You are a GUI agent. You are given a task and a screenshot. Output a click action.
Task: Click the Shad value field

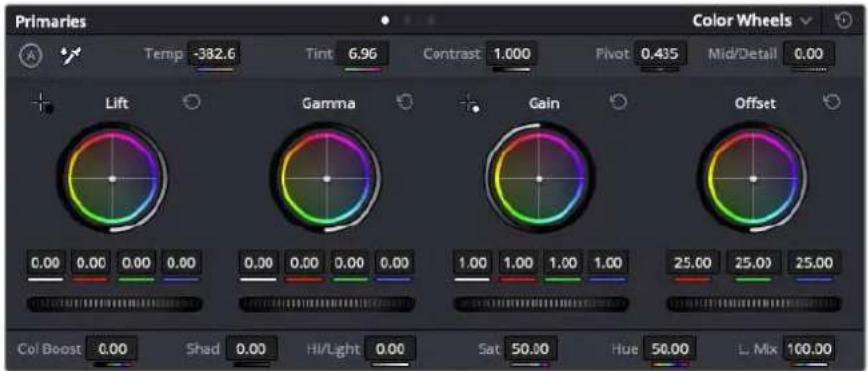coord(251,349)
